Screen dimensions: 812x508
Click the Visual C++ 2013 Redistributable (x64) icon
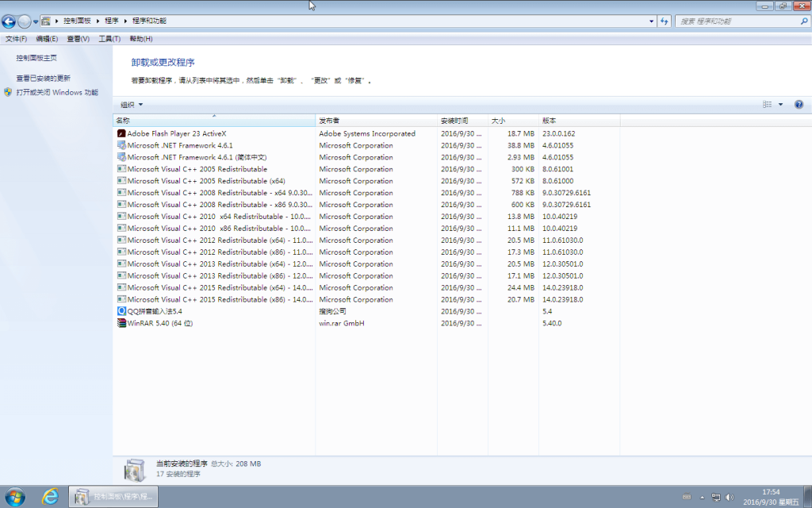pos(121,264)
